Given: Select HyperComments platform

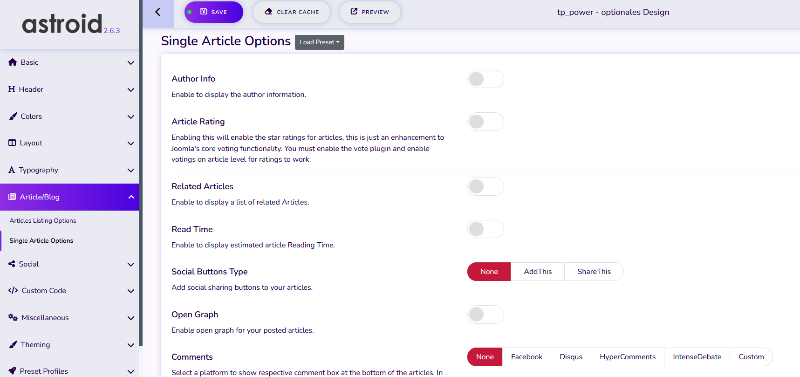Looking at the screenshot, I should (x=628, y=357).
